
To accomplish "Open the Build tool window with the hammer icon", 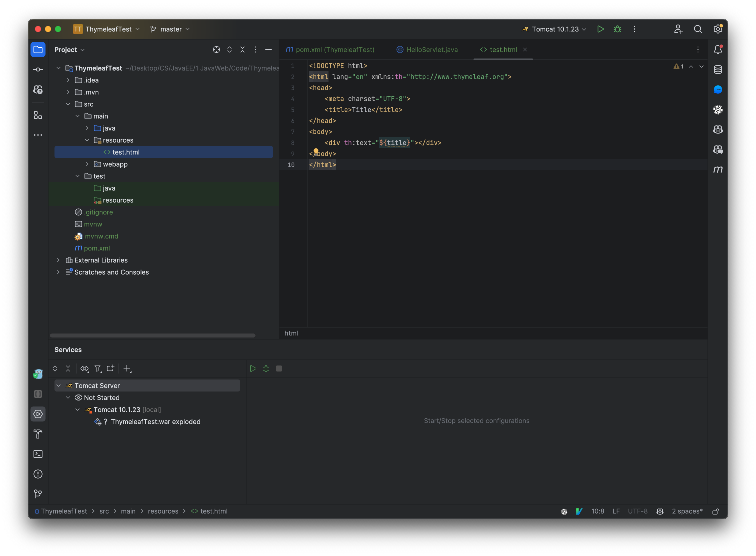I will tap(38, 434).
